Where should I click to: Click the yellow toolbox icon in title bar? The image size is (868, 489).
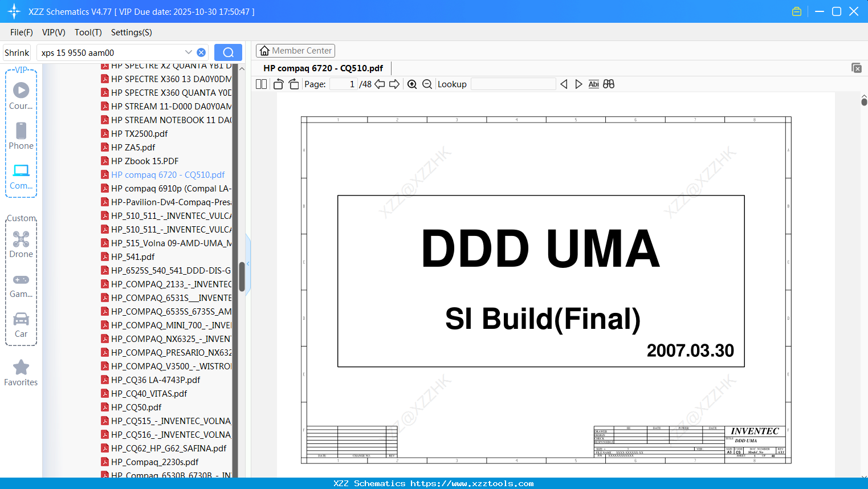coord(797,11)
